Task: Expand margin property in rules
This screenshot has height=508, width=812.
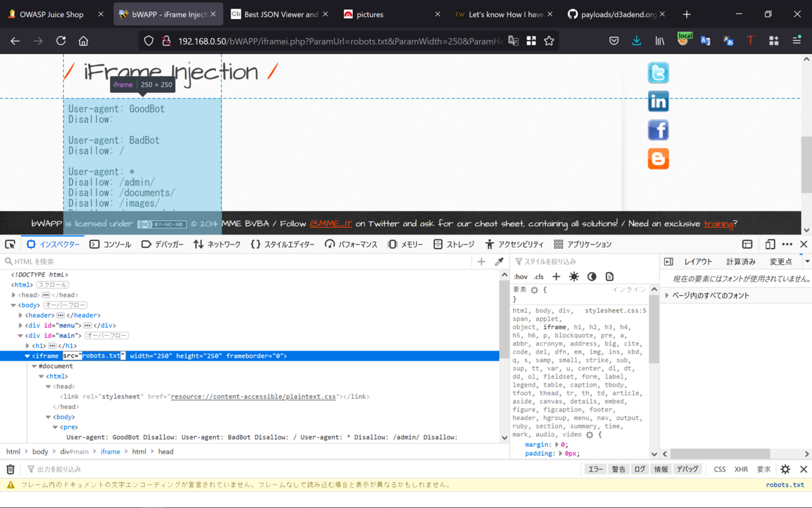Action: [x=558, y=445]
